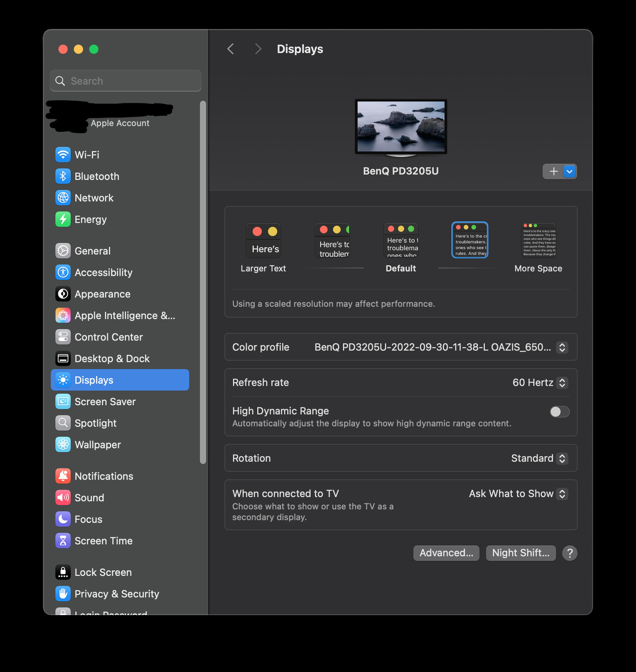Screen dimensions: 636x672
Task: Open the Lock Screen sidebar item
Action: tap(120, 572)
